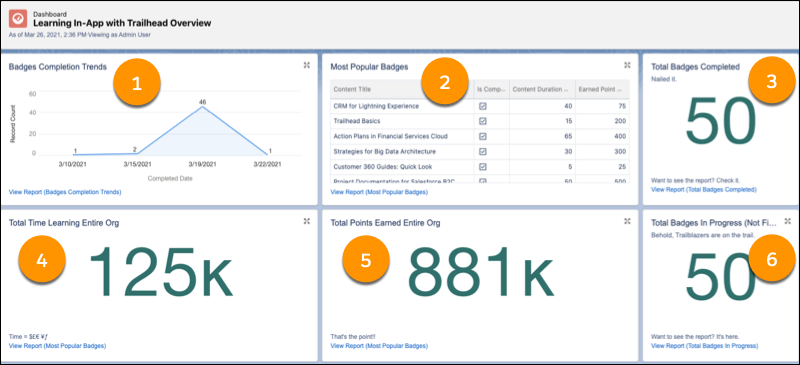Screen dimensions: 800x365
Task: Click the Total Points Earned Entire Org title
Action: click(x=386, y=223)
